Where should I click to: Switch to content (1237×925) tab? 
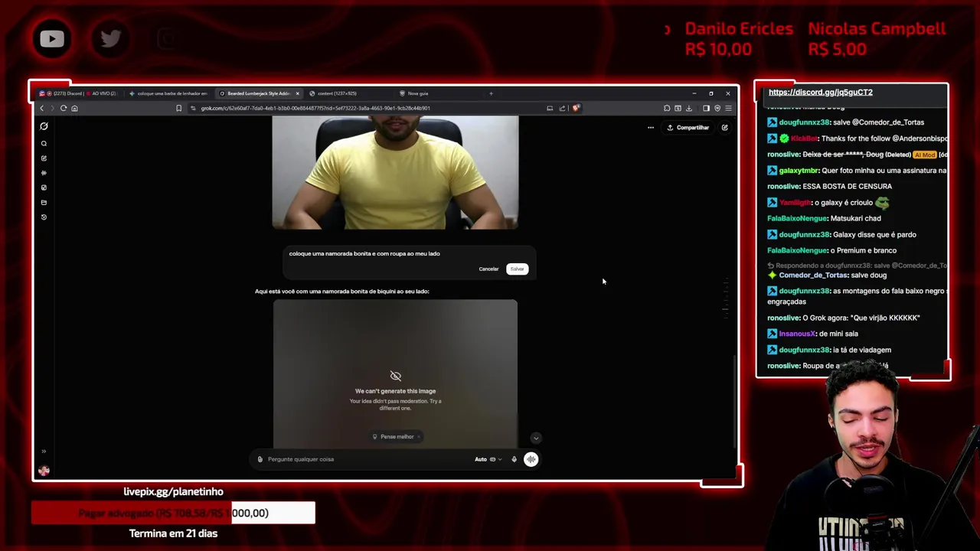click(x=348, y=93)
